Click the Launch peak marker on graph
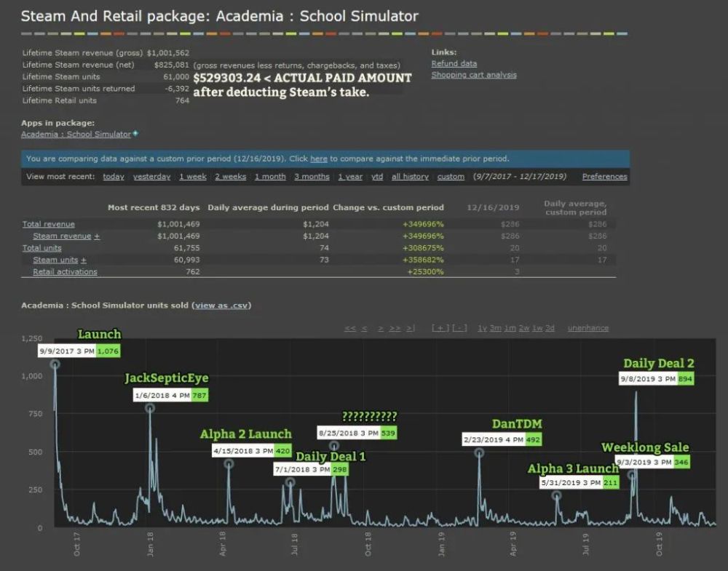 (x=55, y=364)
